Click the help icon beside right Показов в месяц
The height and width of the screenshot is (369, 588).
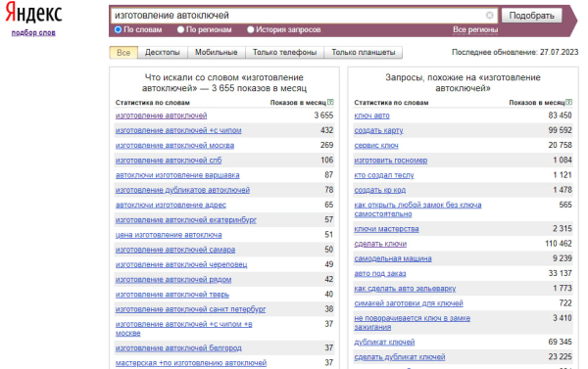coord(568,102)
